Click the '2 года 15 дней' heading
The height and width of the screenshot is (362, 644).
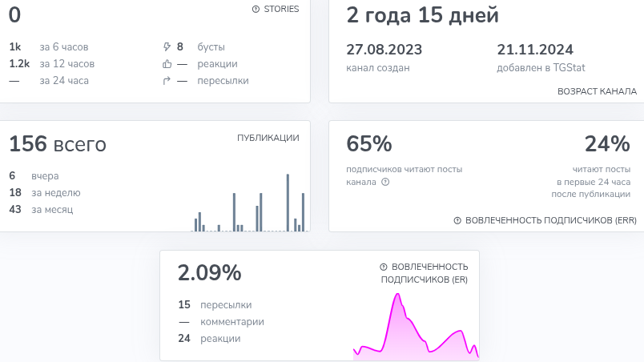tap(423, 15)
